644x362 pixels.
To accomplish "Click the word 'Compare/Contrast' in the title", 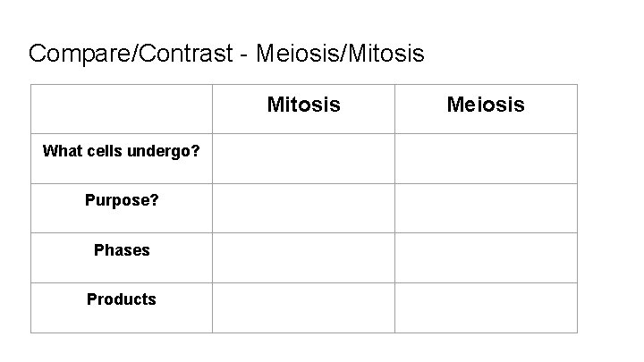I will pos(131,54).
